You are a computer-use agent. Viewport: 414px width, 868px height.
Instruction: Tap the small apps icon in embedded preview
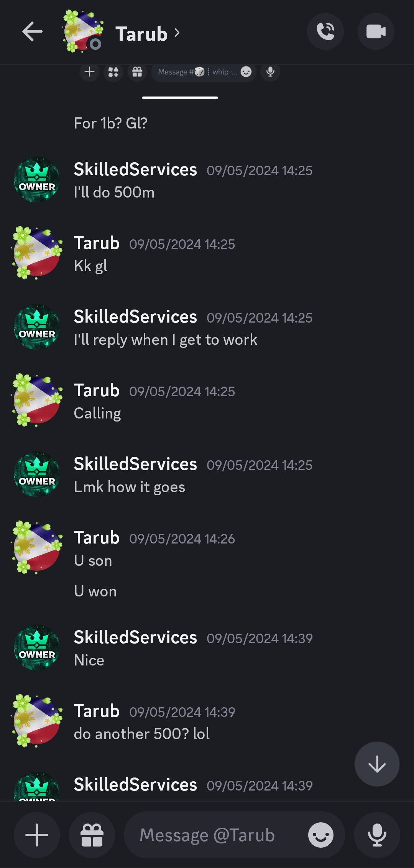113,72
